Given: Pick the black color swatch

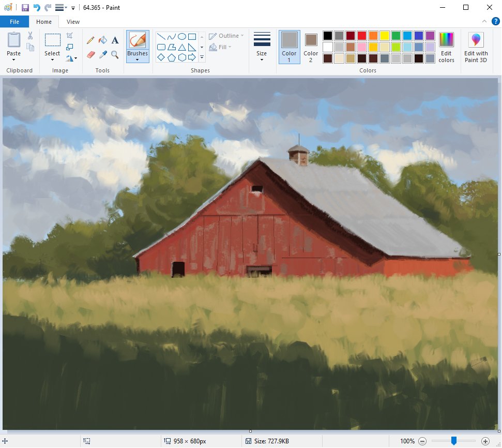Looking at the screenshot, I should [x=328, y=36].
